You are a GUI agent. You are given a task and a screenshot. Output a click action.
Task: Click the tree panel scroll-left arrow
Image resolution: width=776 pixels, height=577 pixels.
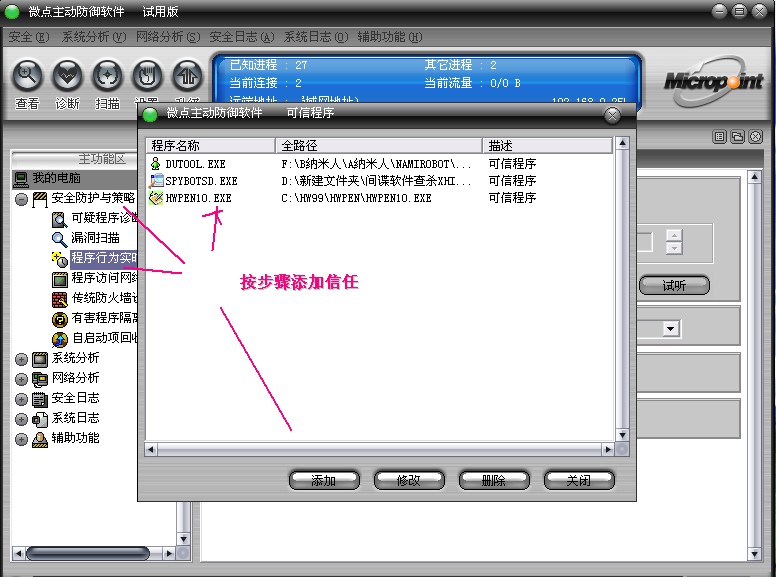pyautogui.click(x=18, y=553)
